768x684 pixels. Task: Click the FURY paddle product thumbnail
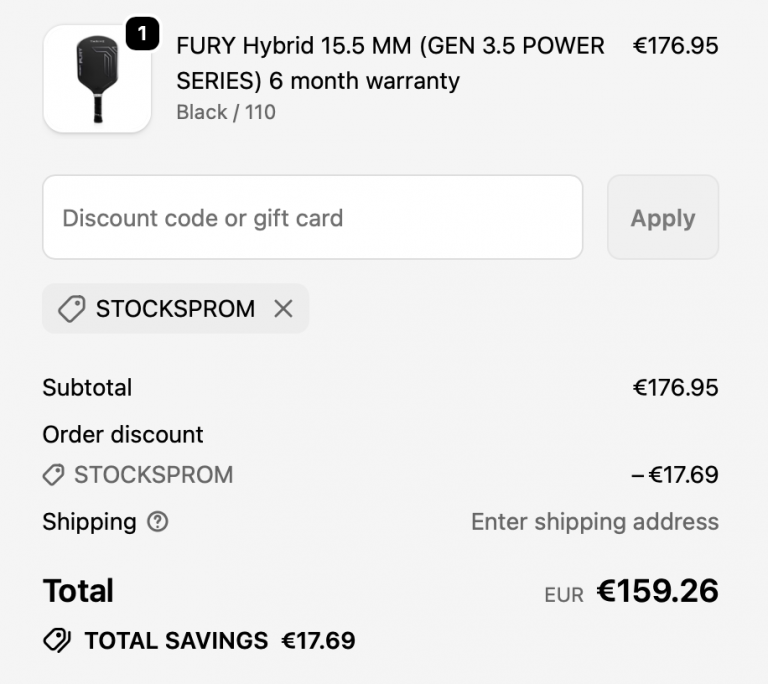click(96, 80)
